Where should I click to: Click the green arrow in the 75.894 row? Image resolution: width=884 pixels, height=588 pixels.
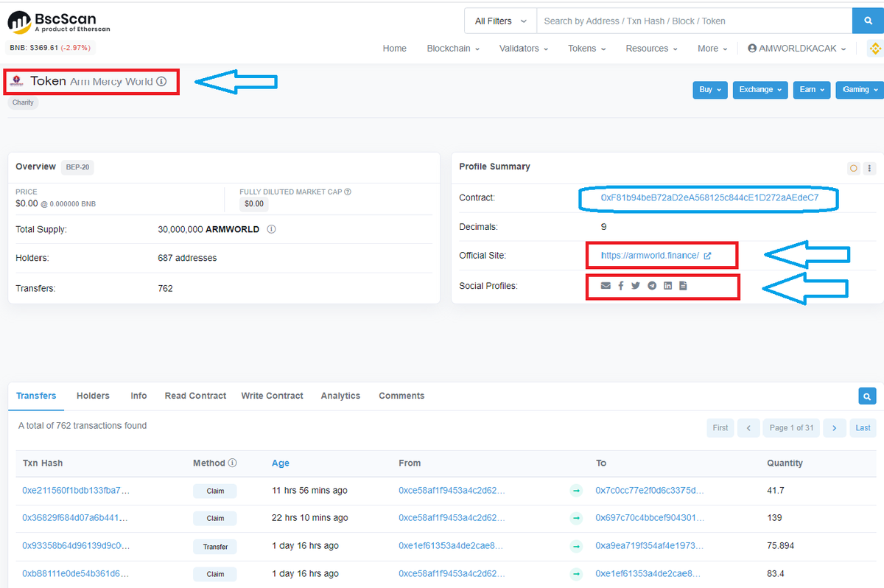pos(577,546)
